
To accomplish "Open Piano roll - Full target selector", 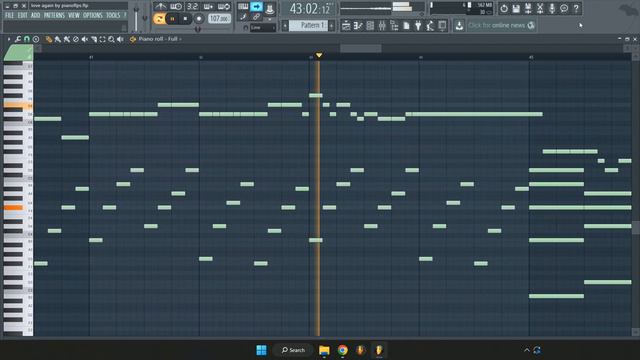I will [158, 39].
